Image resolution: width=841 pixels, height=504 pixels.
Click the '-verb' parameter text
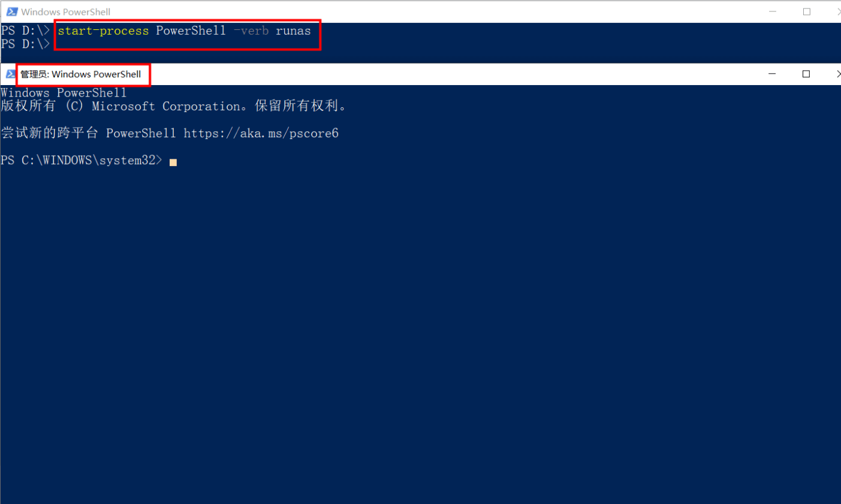251,31
